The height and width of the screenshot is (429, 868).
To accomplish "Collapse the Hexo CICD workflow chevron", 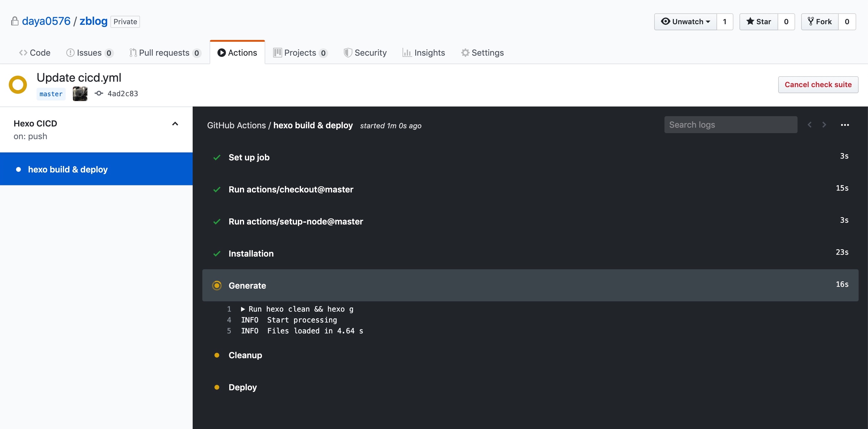I will click(x=175, y=124).
